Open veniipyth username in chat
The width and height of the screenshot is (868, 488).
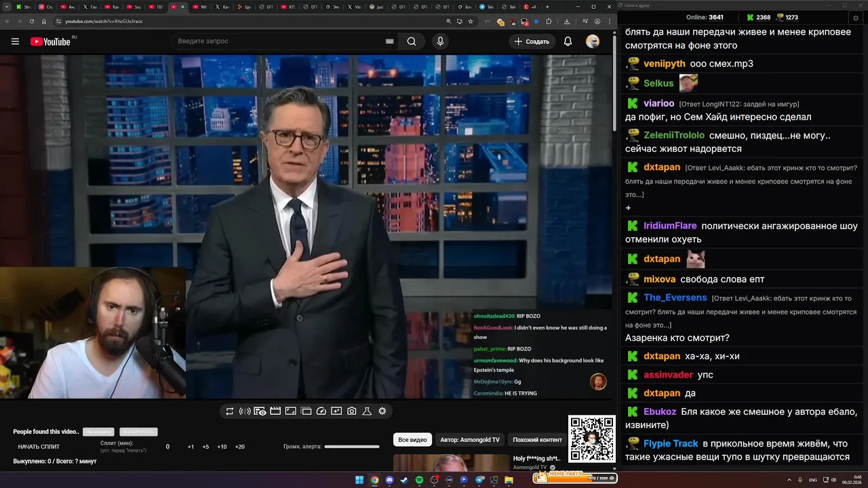[x=664, y=64]
